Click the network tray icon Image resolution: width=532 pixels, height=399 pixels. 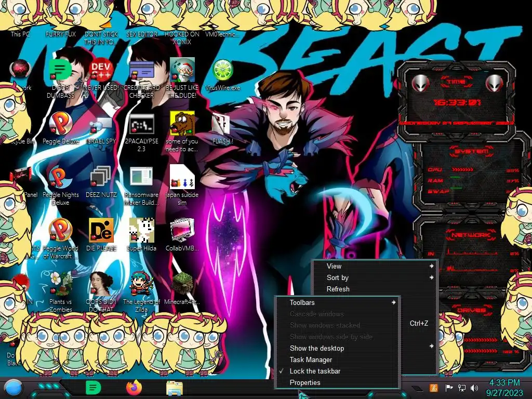pos(462,388)
